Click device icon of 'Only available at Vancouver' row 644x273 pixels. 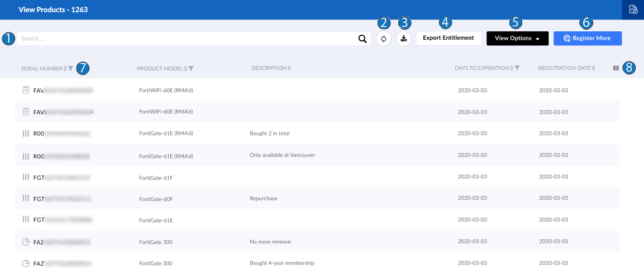(x=26, y=156)
